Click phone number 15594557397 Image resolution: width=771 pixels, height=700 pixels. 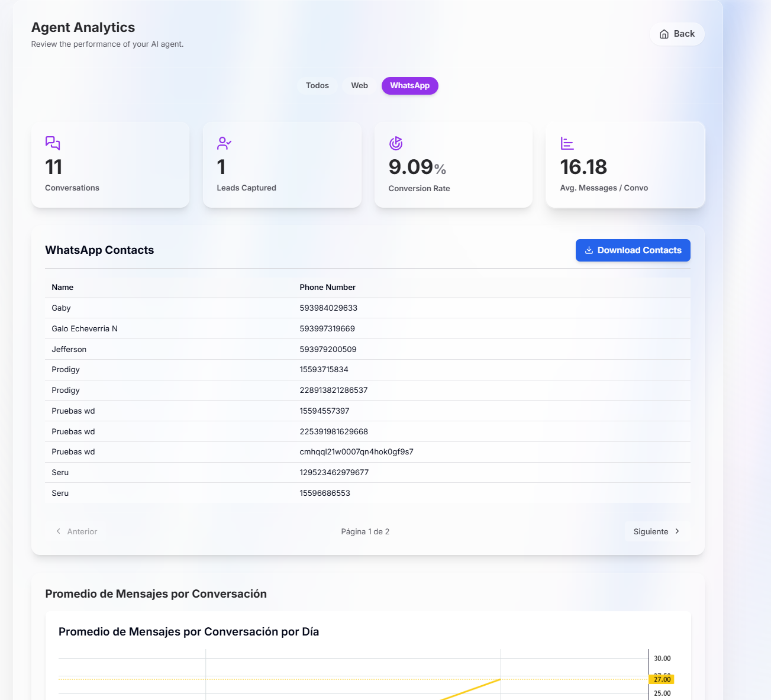pos(324,411)
